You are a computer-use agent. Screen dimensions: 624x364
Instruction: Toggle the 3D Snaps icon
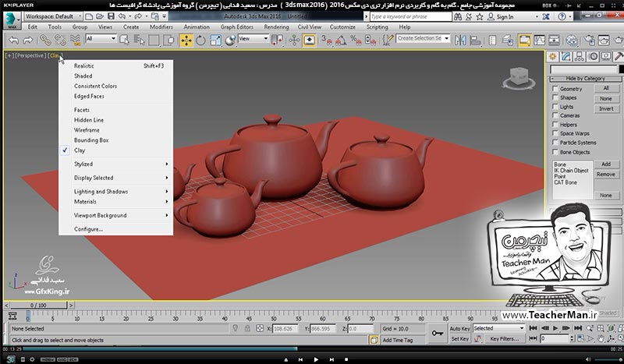327,40
